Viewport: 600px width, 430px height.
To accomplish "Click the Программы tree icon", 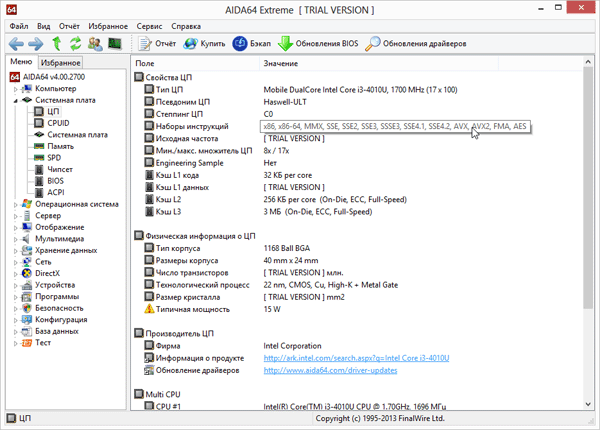I will (x=27, y=296).
